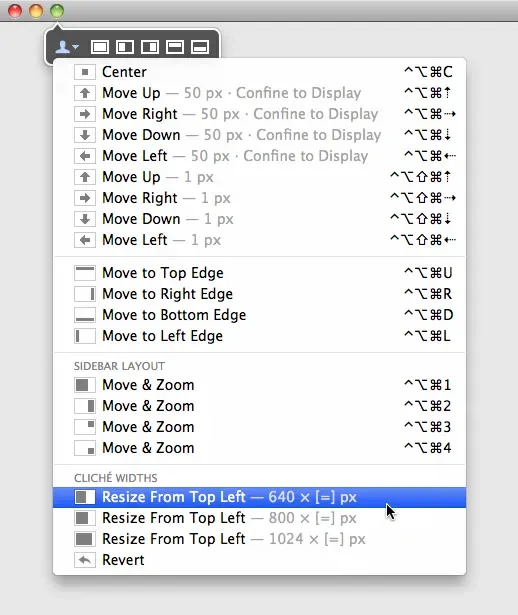Choose the Move & Zoom item with shortcut 4
Image resolution: width=518 pixels, height=615 pixels.
[x=260, y=448]
